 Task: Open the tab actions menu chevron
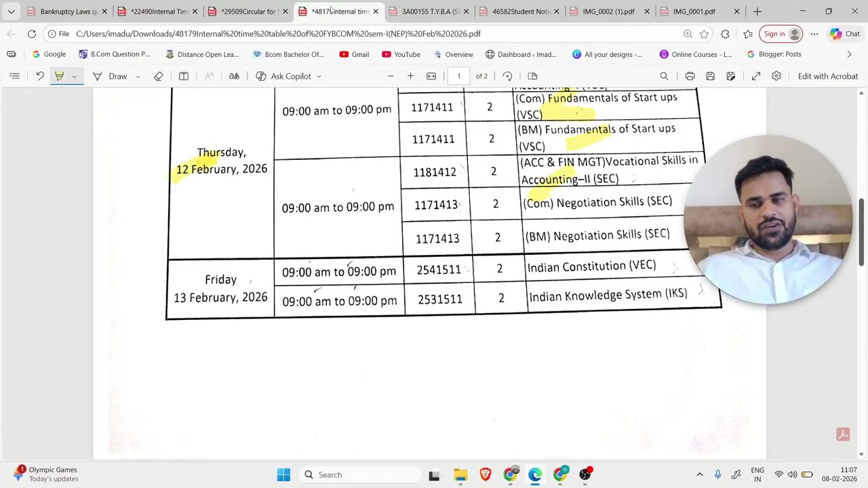click(11, 12)
